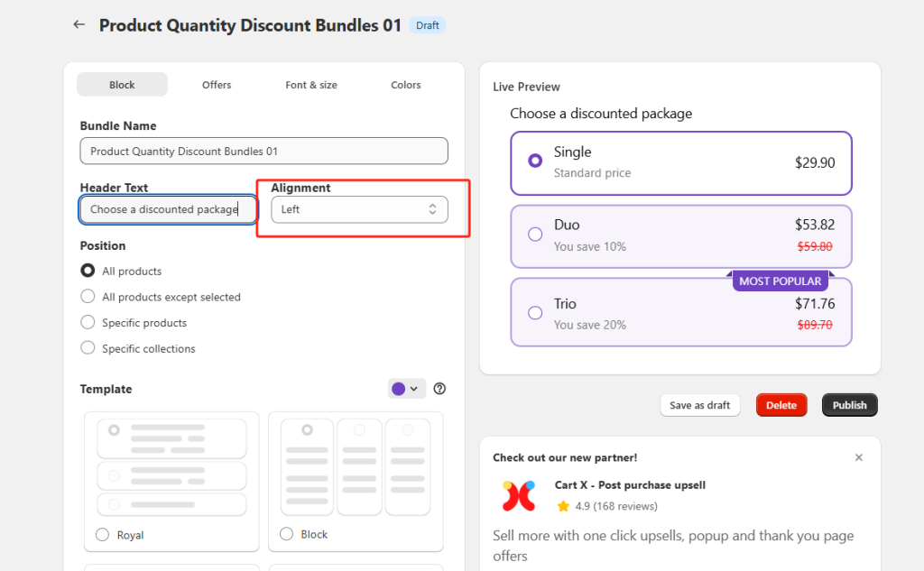Click the purple template color swatch
The height and width of the screenshot is (571, 924).
tap(399, 388)
